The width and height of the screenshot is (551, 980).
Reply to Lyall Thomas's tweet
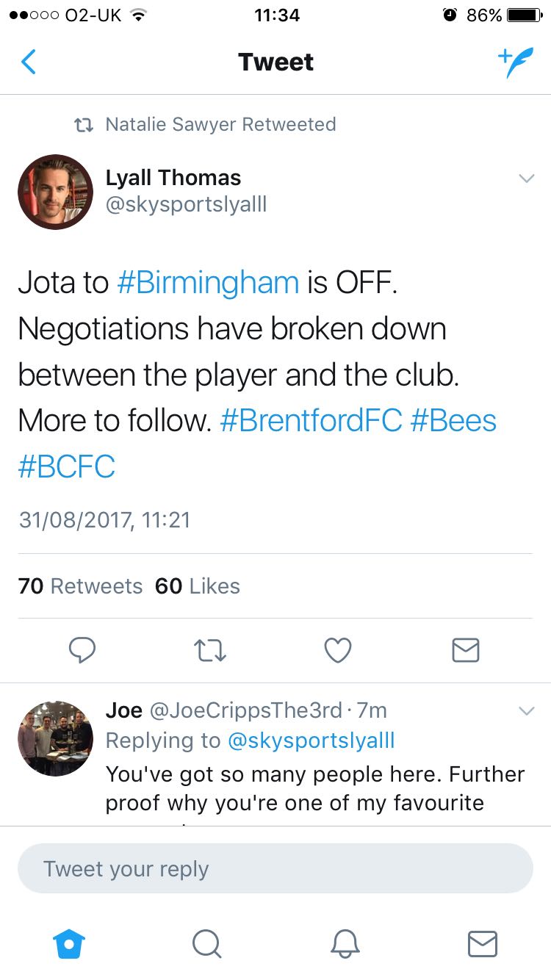click(82, 649)
